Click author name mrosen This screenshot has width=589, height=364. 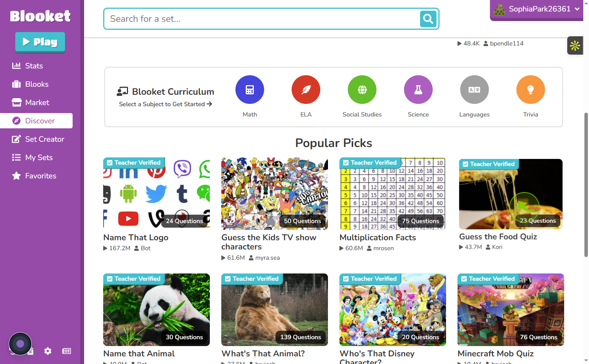point(383,248)
